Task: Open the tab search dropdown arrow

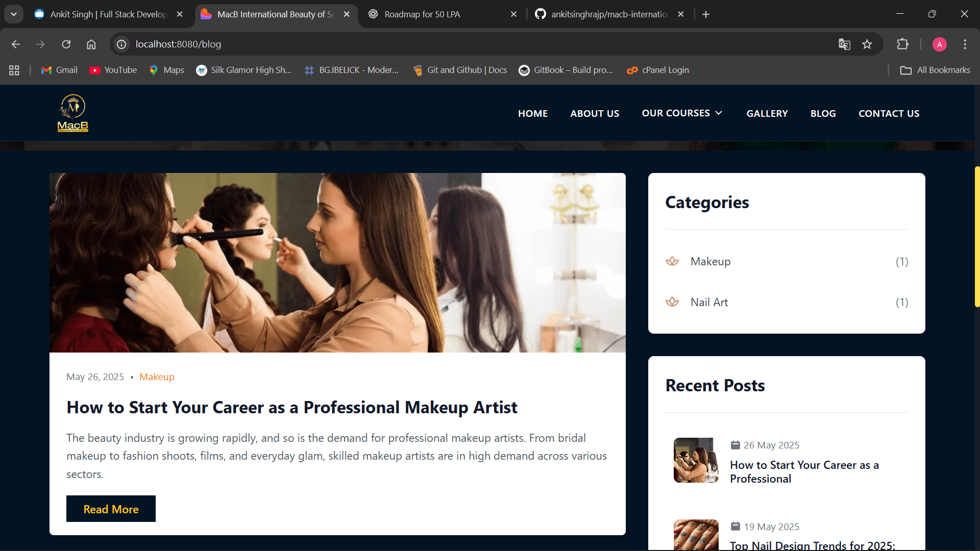Action: 14,14
